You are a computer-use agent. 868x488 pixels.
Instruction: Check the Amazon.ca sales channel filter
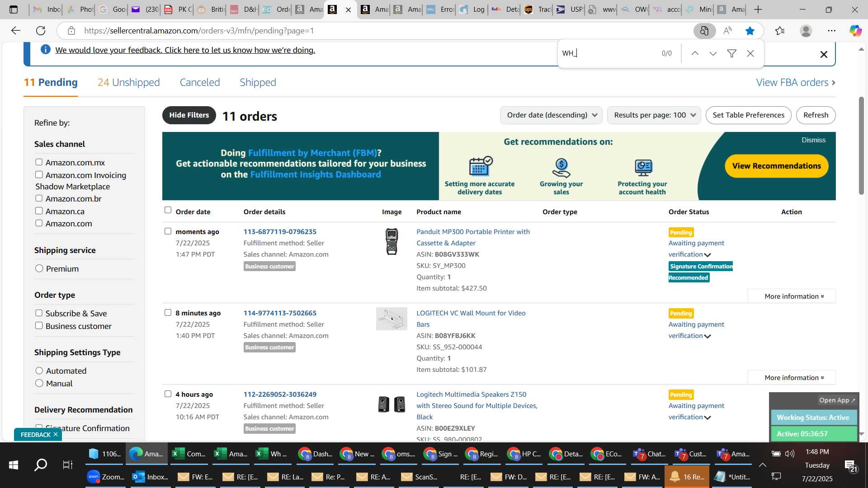point(39,211)
